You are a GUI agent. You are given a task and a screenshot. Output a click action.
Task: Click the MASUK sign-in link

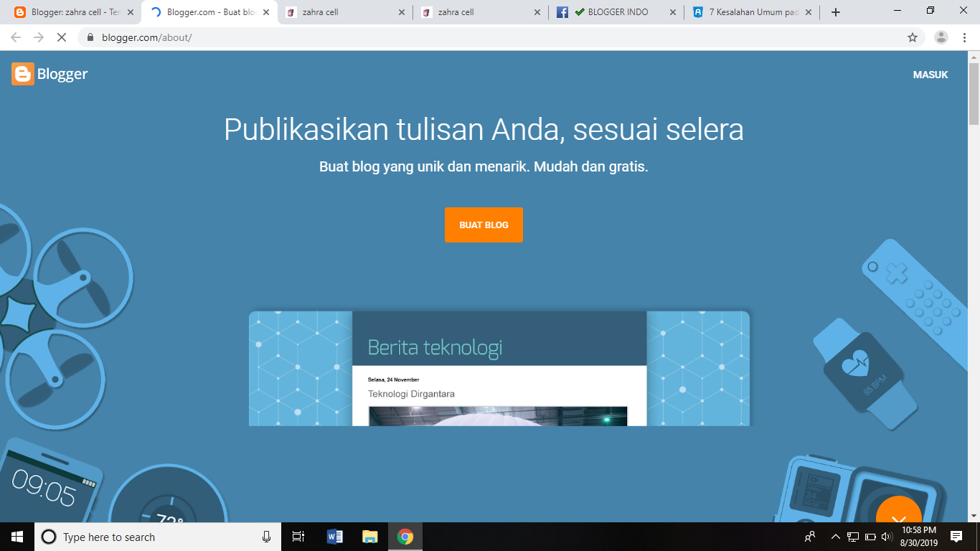pos(930,75)
